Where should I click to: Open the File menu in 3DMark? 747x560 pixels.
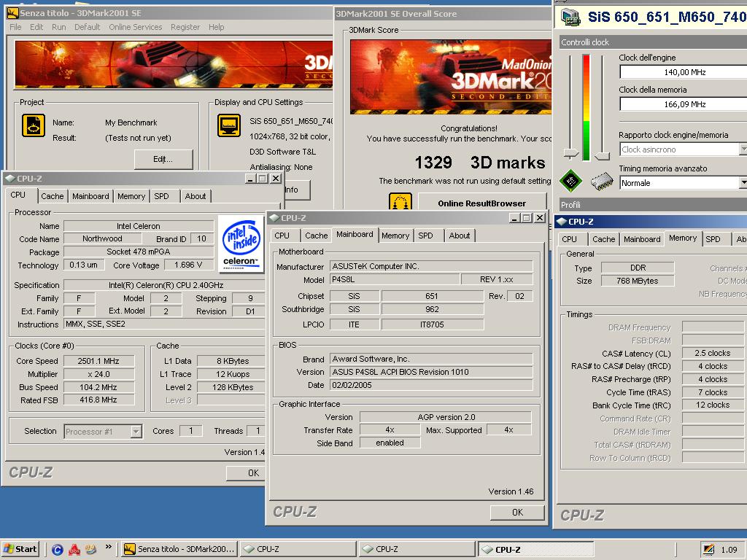(x=16, y=27)
